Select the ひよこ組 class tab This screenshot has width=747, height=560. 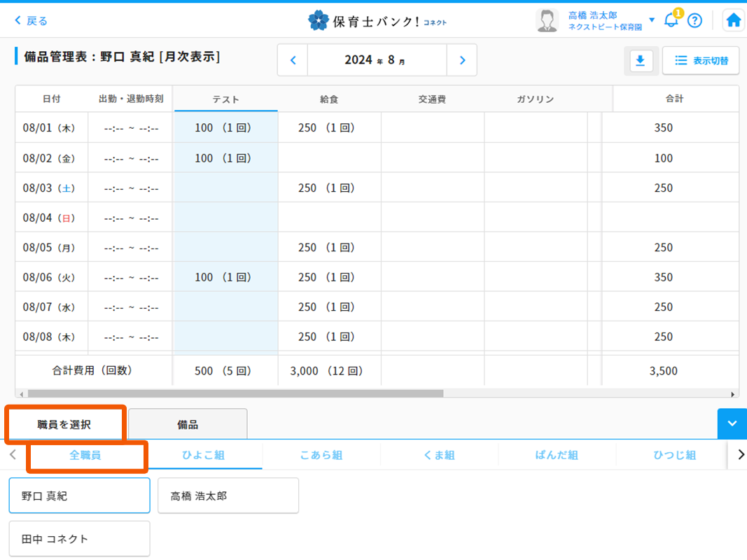coord(204,455)
